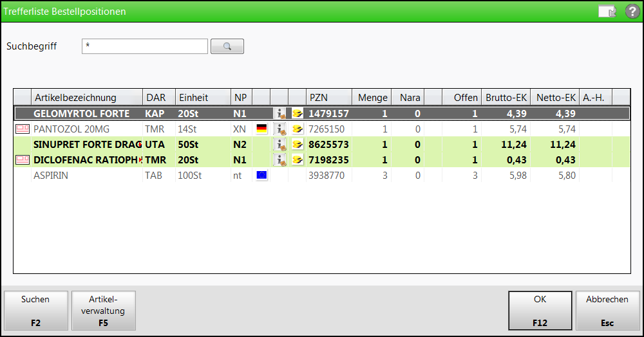Select the SINUPRET FORTE DRAG row
644x337 pixels.
tap(322, 144)
